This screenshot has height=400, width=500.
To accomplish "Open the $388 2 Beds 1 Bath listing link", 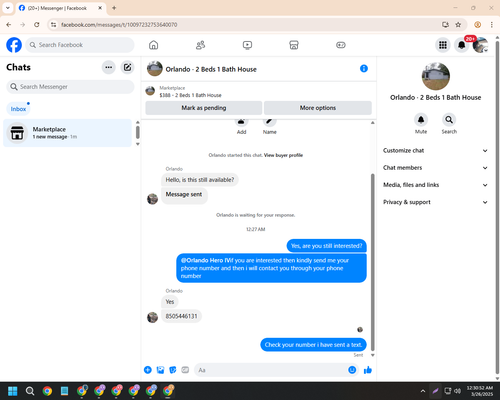I will (x=190, y=95).
